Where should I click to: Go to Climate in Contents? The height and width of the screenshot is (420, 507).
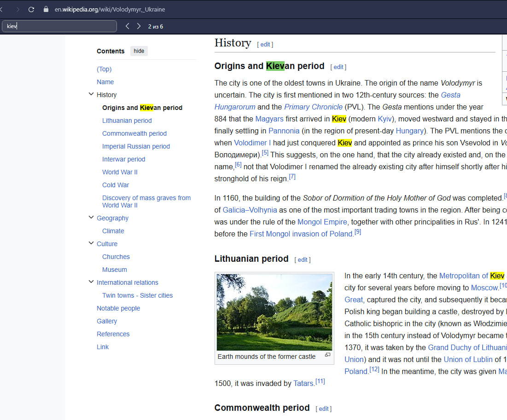tap(113, 231)
